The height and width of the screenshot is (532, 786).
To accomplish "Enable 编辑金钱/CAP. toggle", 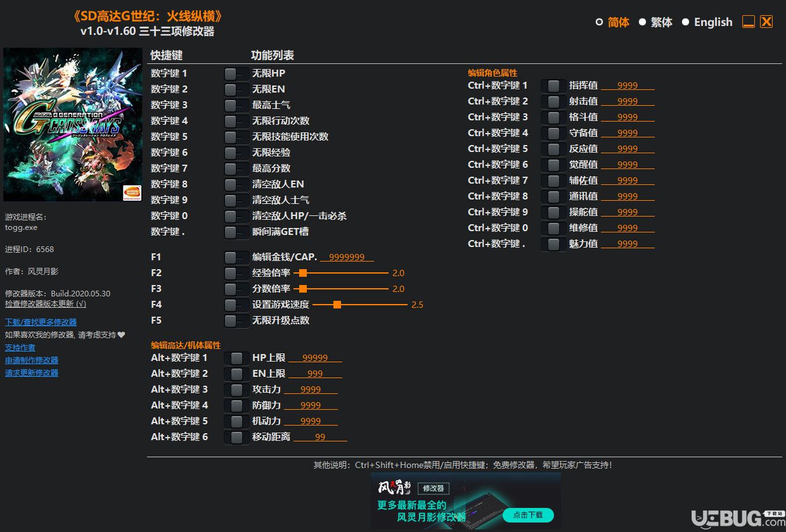I will tap(236, 257).
